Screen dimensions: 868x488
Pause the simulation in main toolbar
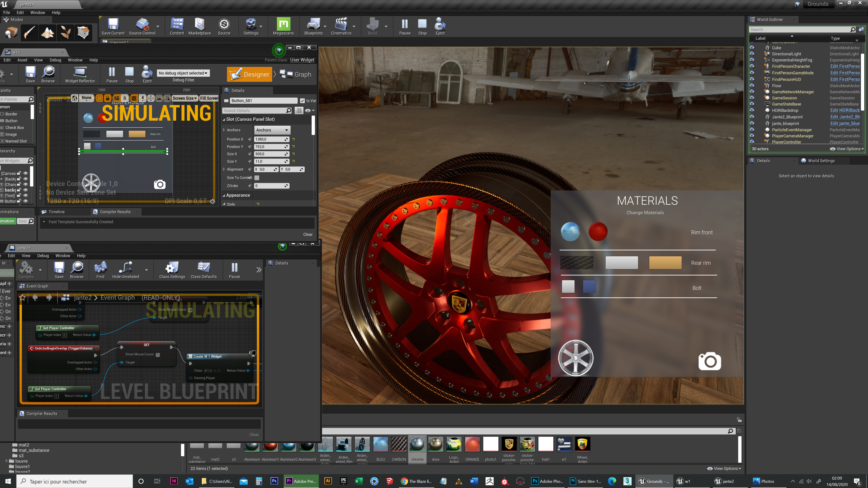(405, 27)
